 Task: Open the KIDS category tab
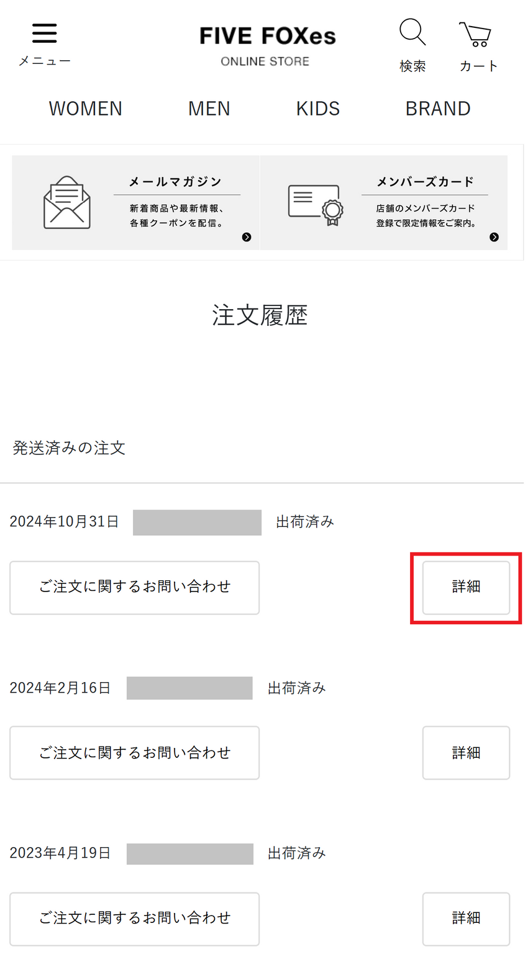click(x=317, y=109)
